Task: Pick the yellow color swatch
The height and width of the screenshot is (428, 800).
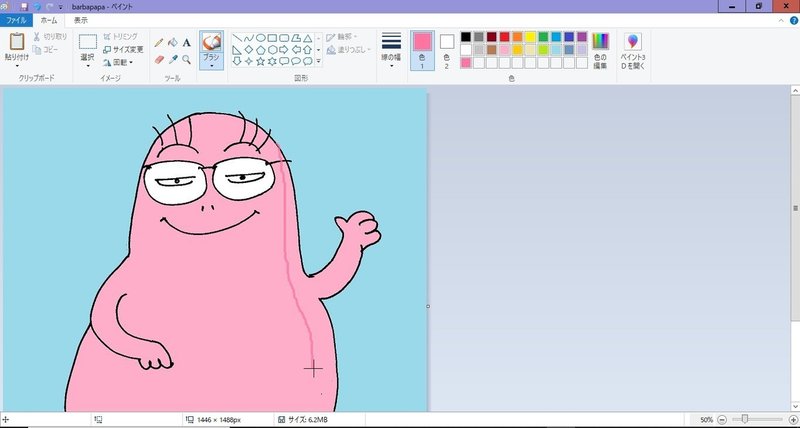Action: pyautogui.click(x=530, y=37)
